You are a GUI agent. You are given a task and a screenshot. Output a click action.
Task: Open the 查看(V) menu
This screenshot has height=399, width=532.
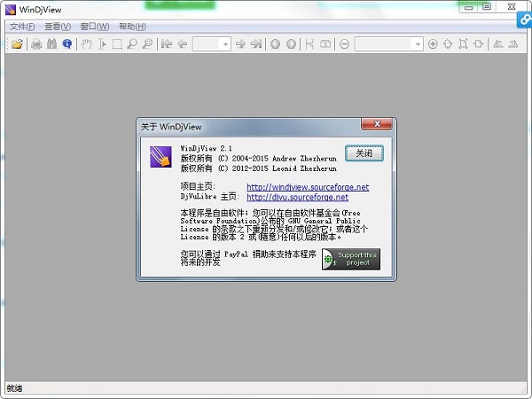tap(58, 26)
